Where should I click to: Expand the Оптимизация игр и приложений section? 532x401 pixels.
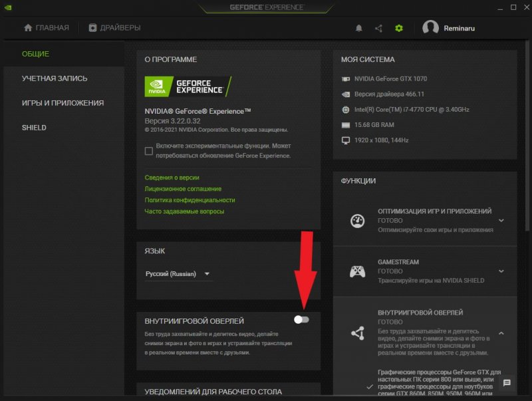pos(501,221)
